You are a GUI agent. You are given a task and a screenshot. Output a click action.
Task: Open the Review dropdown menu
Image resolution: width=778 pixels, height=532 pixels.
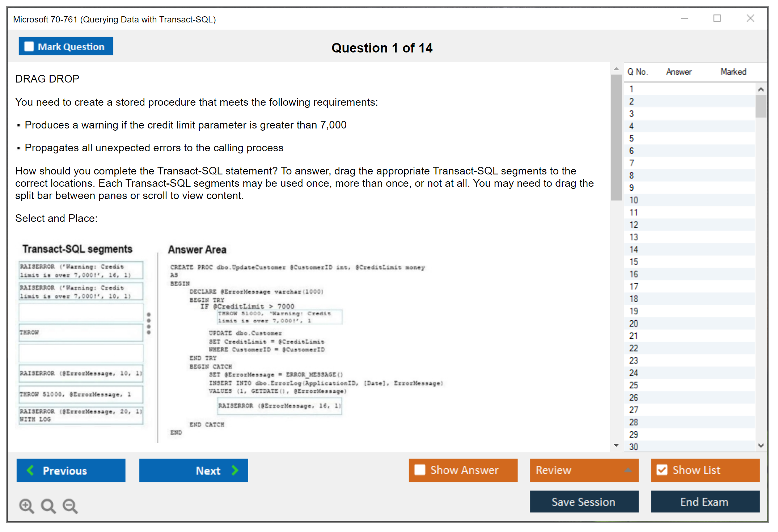(x=627, y=470)
